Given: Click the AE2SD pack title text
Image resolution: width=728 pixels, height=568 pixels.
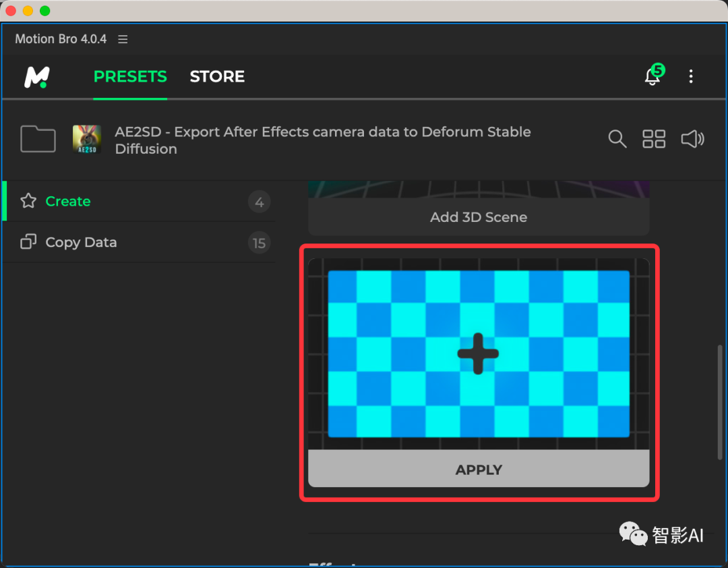Looking at the screenshot, I should point(323,140).
